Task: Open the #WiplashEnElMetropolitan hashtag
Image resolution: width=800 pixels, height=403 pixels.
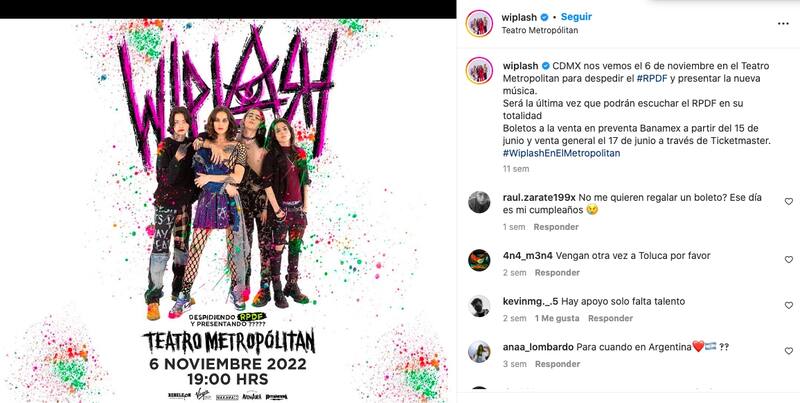Action: (x=561, y=153)
